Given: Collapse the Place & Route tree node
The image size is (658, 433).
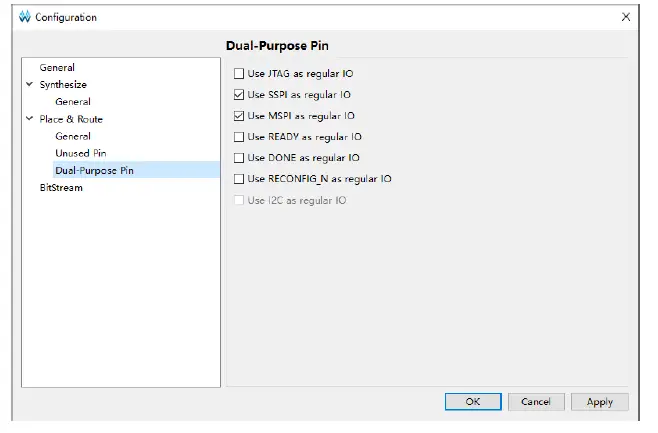Looking at the screenshot, I should [29, 119].
